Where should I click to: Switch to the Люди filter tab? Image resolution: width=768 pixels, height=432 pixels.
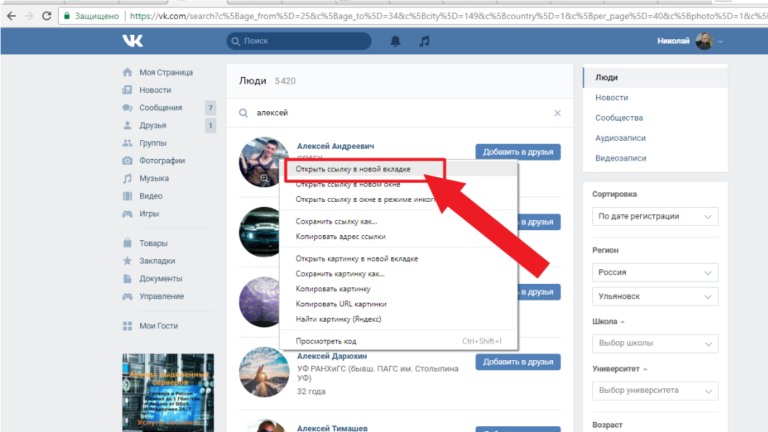pos(655,77)
